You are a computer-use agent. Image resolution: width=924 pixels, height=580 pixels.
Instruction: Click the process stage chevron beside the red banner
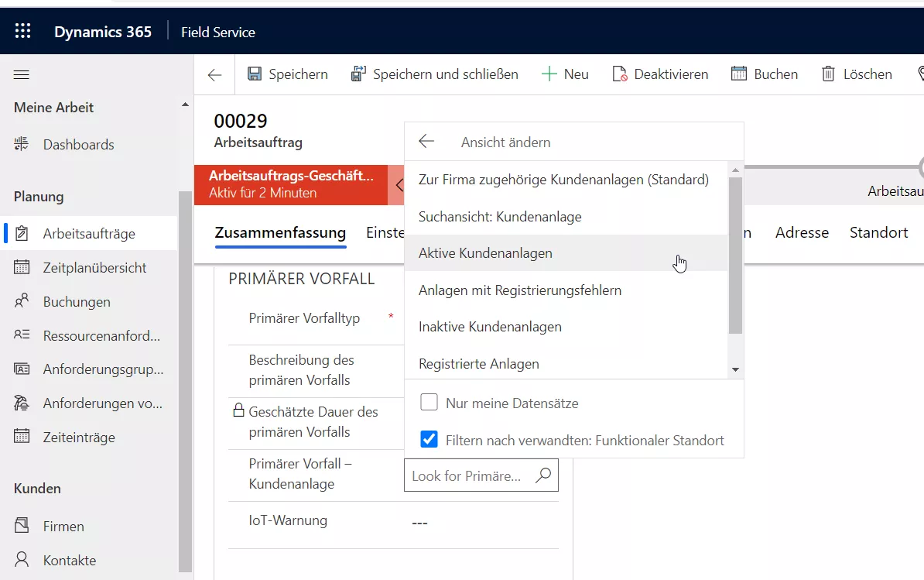coord(398,185)
